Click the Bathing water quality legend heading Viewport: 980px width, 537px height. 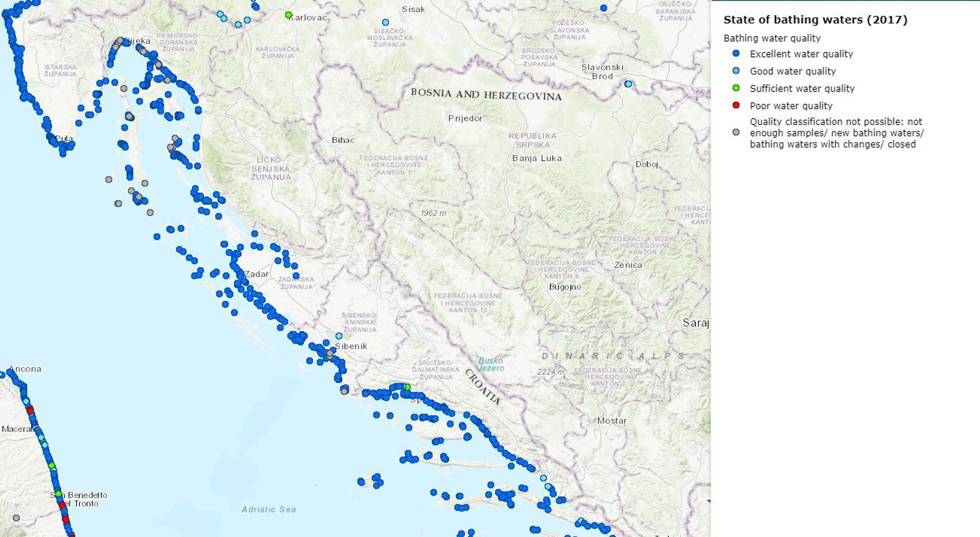[x=772, y=38]
